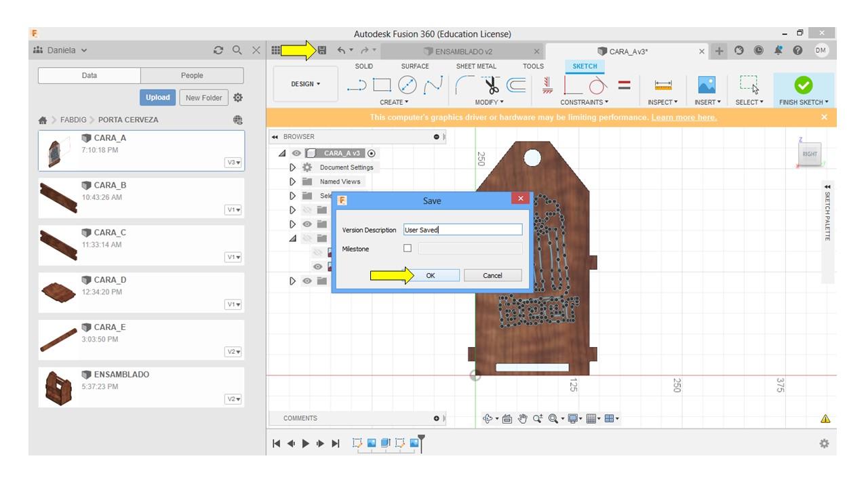Activate the CARA_A v3 component radio button
Viewport: 868px width, 488px height.
coord(371,153)
